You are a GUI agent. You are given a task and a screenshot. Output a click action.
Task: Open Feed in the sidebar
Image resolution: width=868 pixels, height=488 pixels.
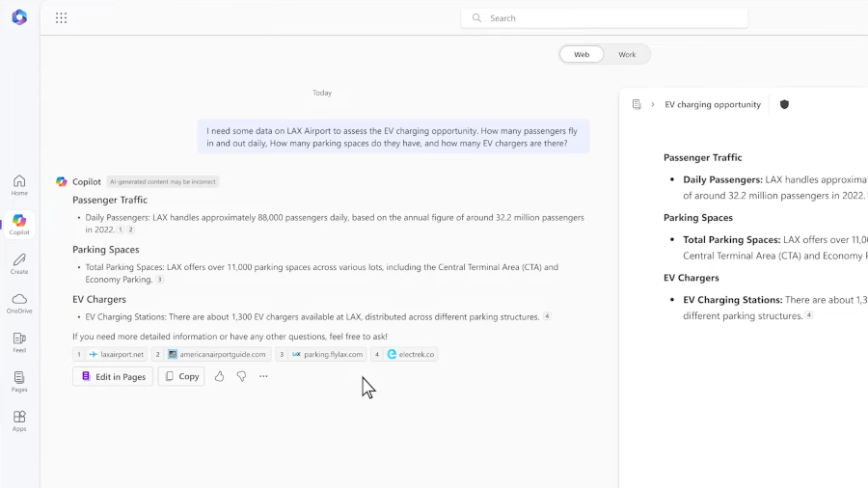pyautogui.click(x=19, y=342)
